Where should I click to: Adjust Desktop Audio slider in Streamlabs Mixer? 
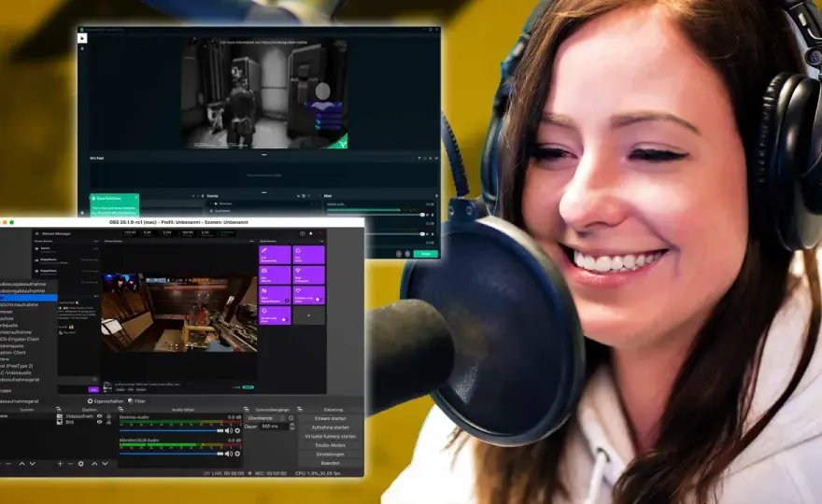coord(376,215)
